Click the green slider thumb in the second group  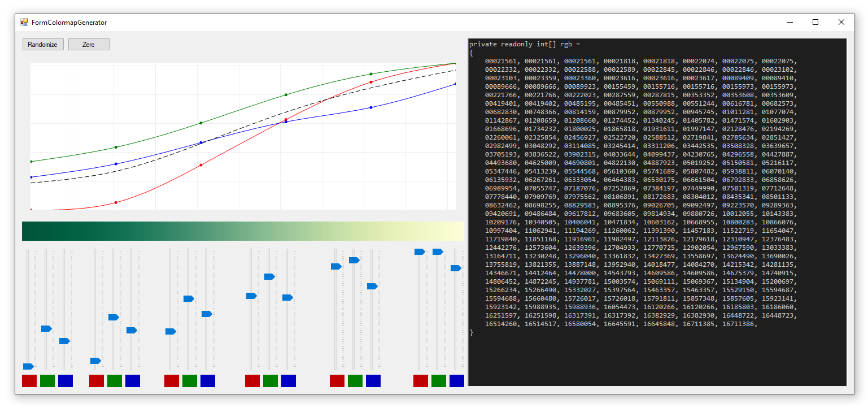113,317
